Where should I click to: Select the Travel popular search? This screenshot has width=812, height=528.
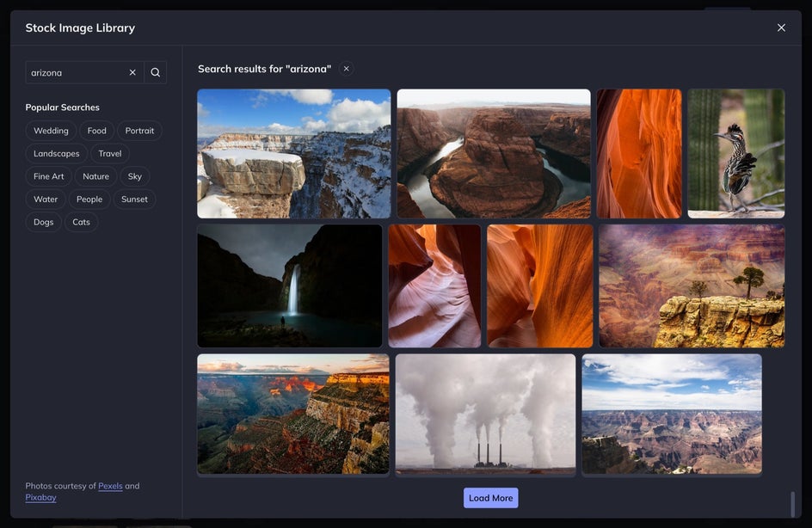(110, 153)
